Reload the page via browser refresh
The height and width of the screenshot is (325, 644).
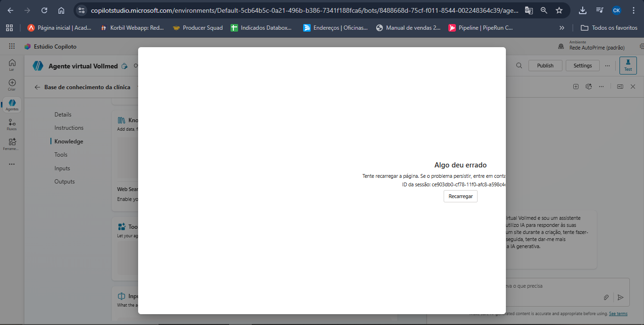coord(44,10)
